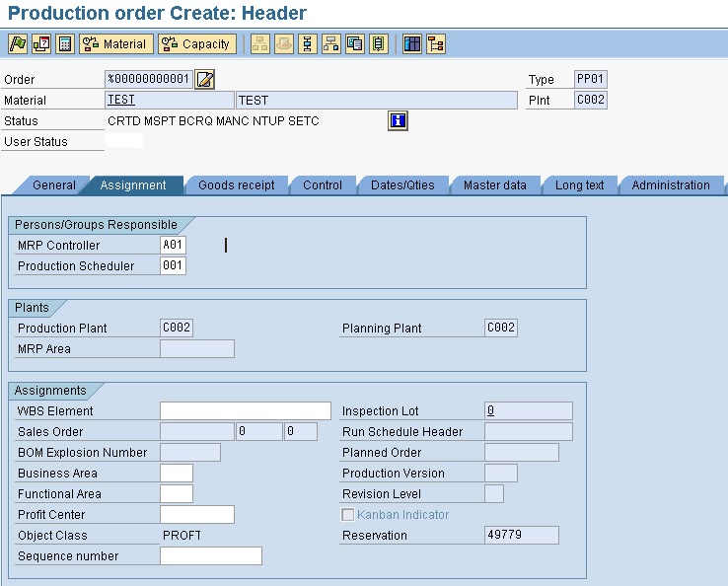Open the sequence overview icon

point(379,44)
